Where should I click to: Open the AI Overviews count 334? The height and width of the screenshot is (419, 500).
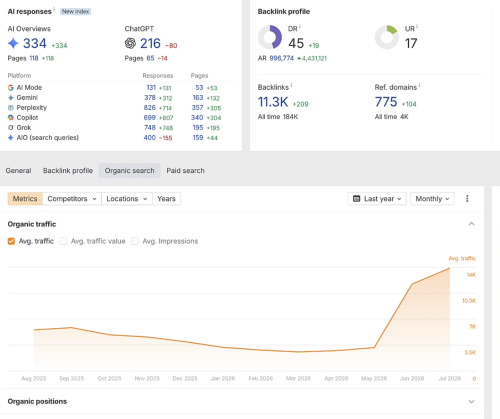click(x=35, y=43)
